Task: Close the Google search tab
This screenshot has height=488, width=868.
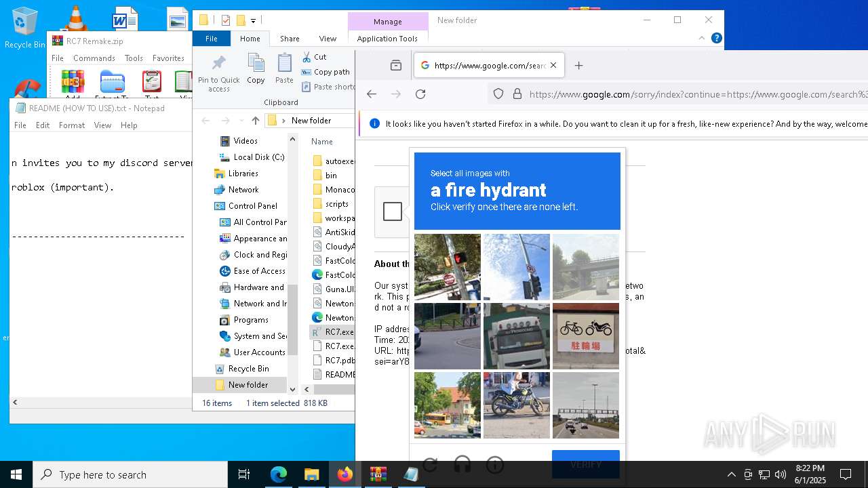Action: (553, 66)
